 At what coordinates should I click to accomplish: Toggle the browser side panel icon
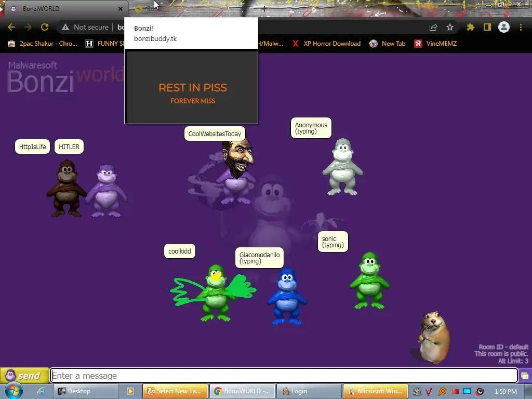487,27
